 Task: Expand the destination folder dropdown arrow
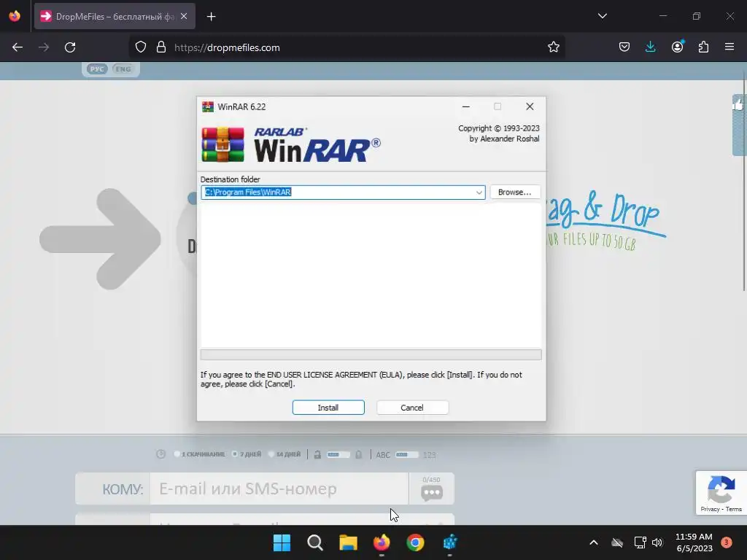click(x=479, y=192)
